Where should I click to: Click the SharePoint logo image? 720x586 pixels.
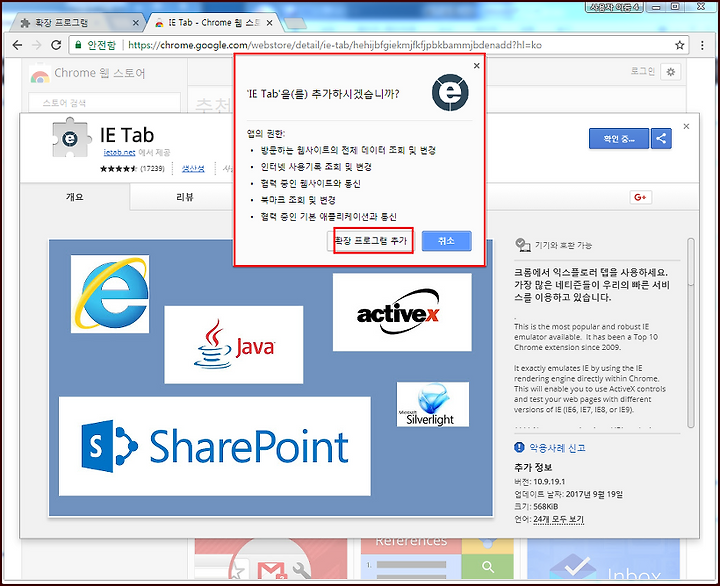tap(214, 446)
